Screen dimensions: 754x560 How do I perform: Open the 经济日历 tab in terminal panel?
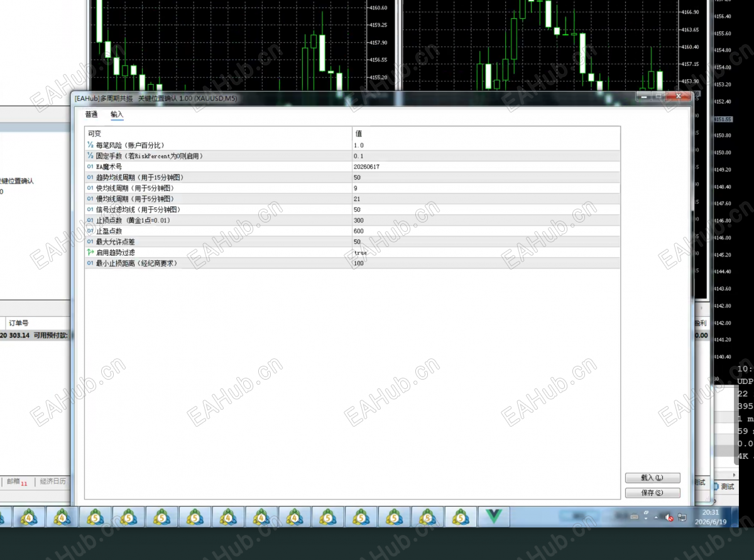coord(53,481)
